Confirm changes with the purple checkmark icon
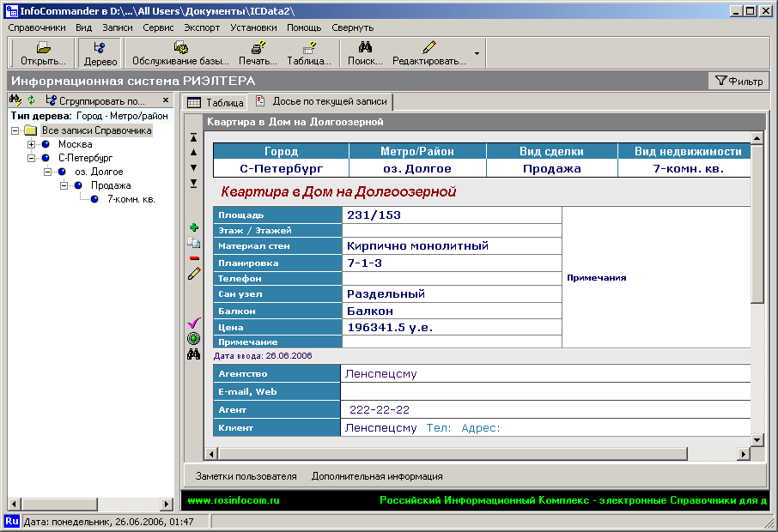Screen dimensions: 778x532 click(x=194, y=323)
